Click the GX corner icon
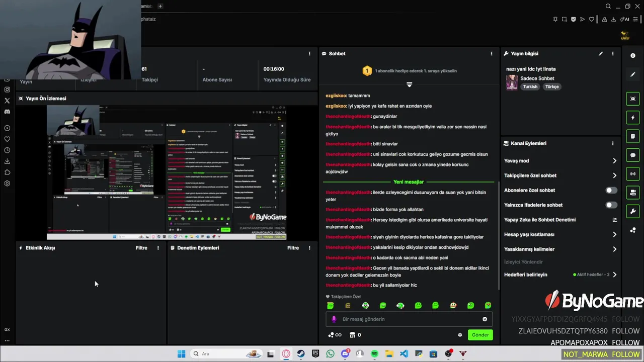 [7, 330]
